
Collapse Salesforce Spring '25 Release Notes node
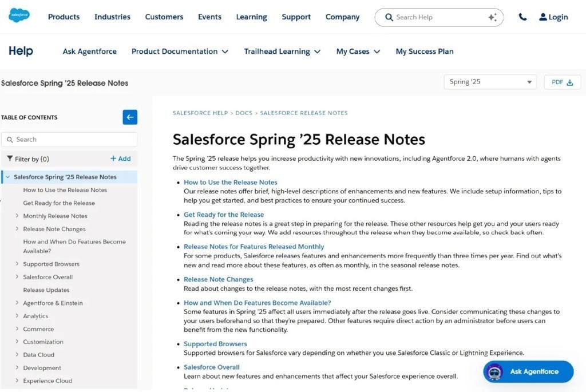point(7,177)
